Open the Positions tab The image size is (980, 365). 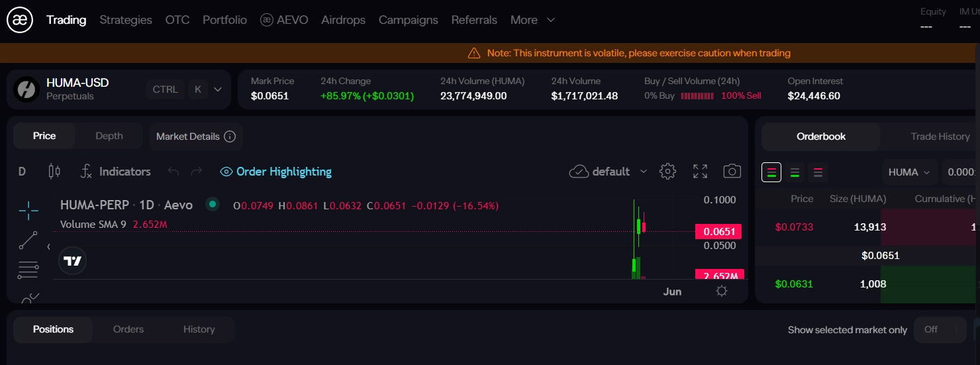[x=53, y=329]
